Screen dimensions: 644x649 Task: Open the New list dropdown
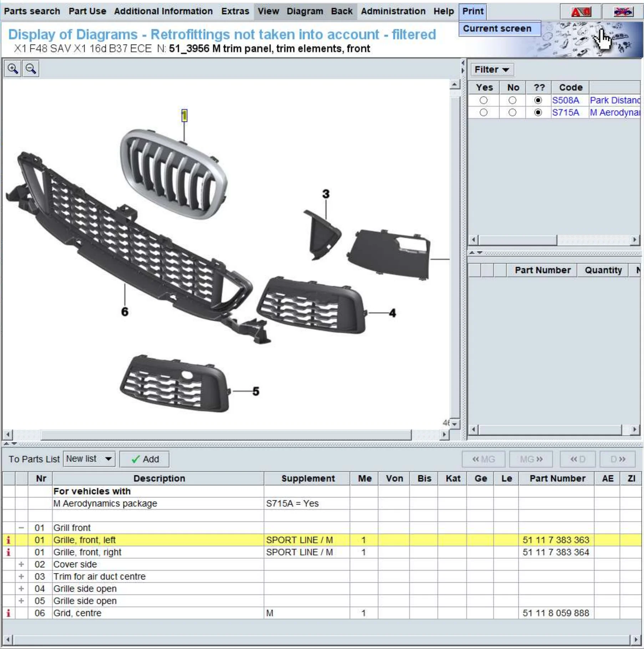[89, 459]
